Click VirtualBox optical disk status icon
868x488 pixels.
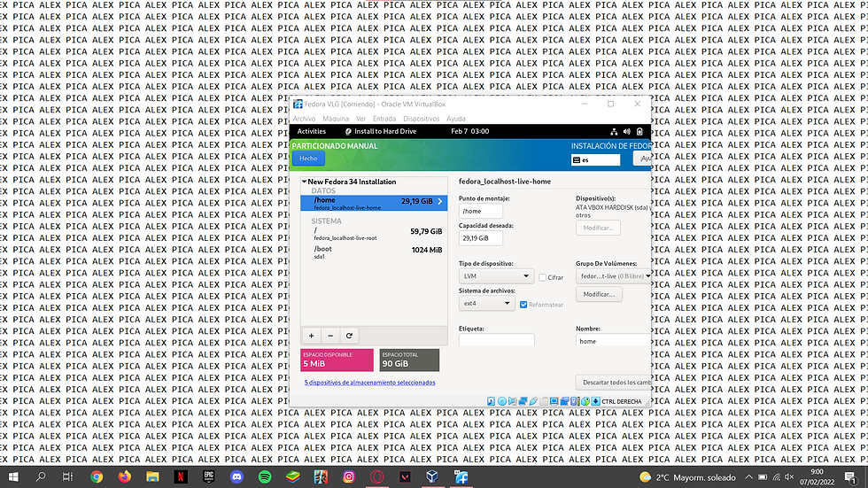(x=502, y=401)
